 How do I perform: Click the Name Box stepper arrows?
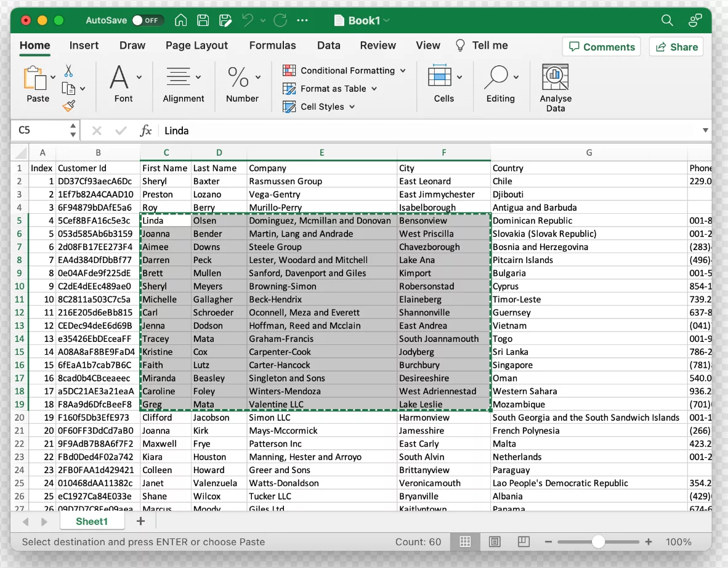(x=73, y=130)
